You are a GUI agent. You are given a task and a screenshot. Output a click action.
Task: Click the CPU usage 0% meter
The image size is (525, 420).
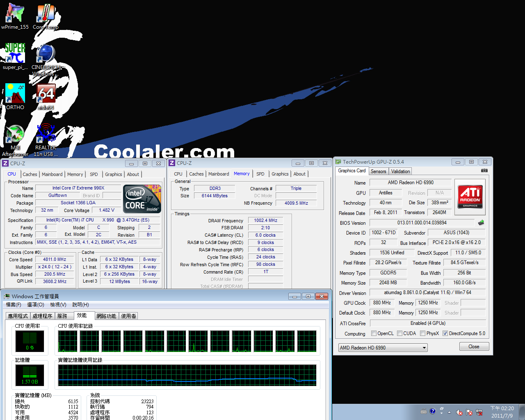pos(30,340)
